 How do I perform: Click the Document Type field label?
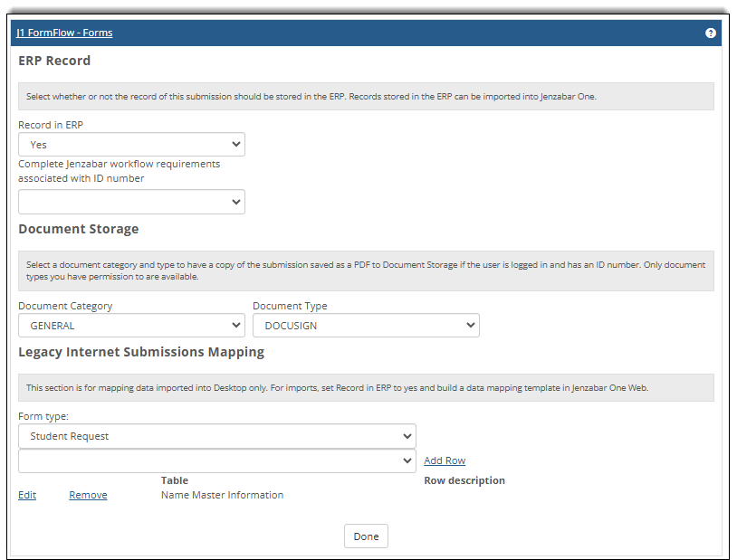290,306
